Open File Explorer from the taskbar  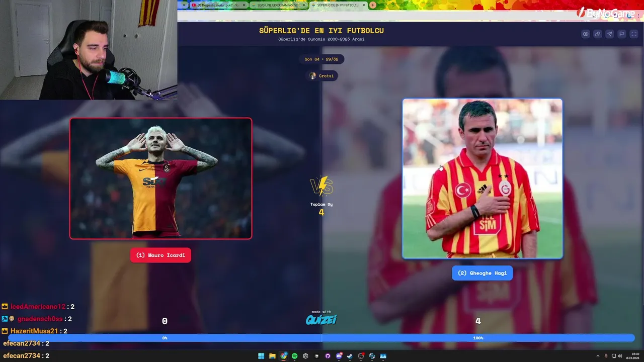click(x=272, y=356)
